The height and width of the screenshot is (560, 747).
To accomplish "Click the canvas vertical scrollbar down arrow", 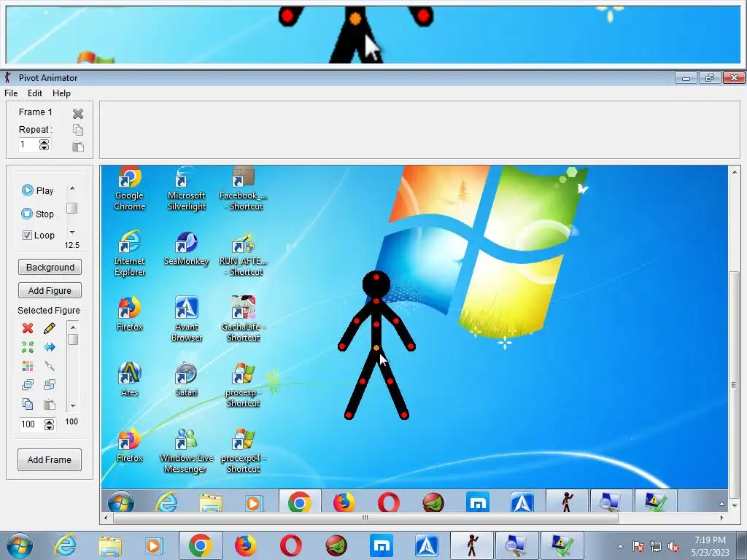I will [734, 506].
